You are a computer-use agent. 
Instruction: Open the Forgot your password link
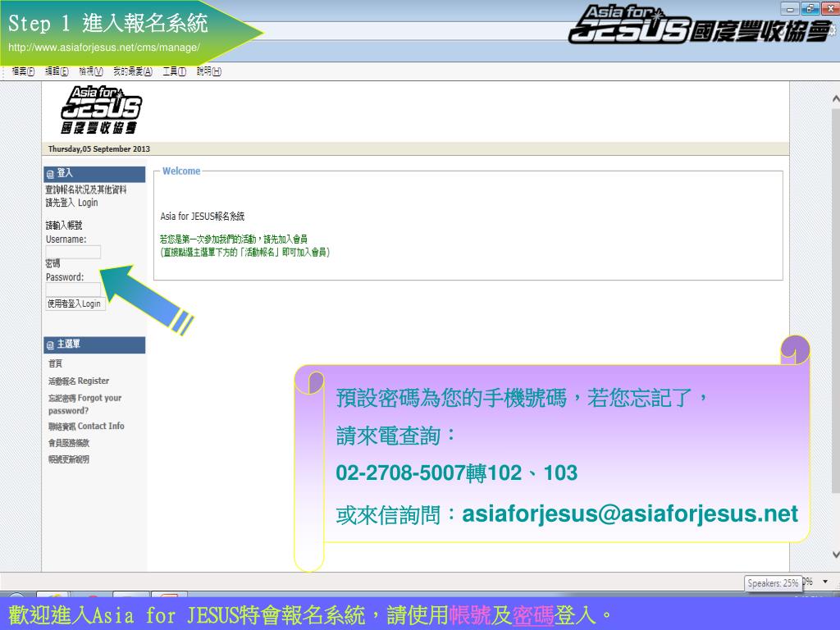click(84, 404)
